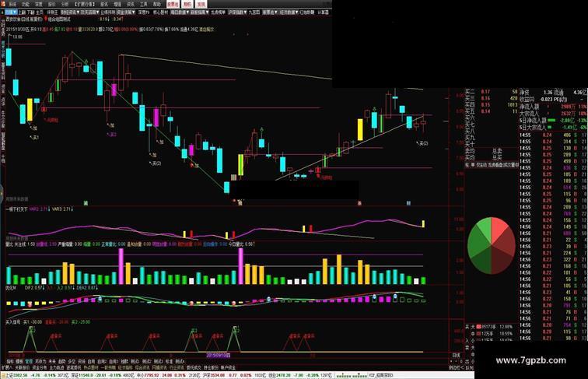The image size is (588, 379).
Task: Collapse the 扩展 panel toggle at bottom-left
Action: [x=6, y=368]
